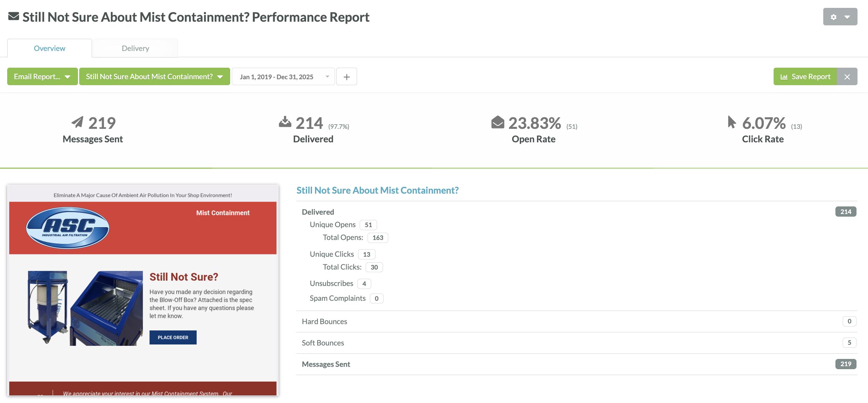This screenshot has height=403, width=868.
Task: Click the Unique Clicks 13 badge
Action: pos(366,254)
